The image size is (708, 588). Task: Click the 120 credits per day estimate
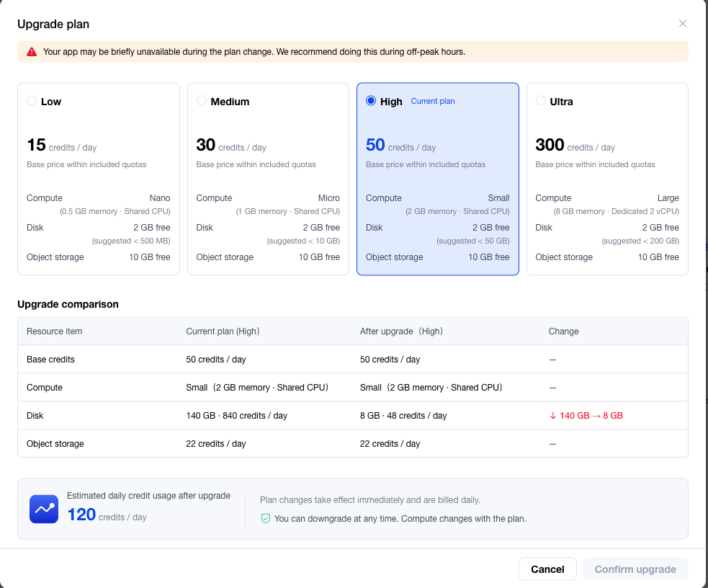coord(107,514)
